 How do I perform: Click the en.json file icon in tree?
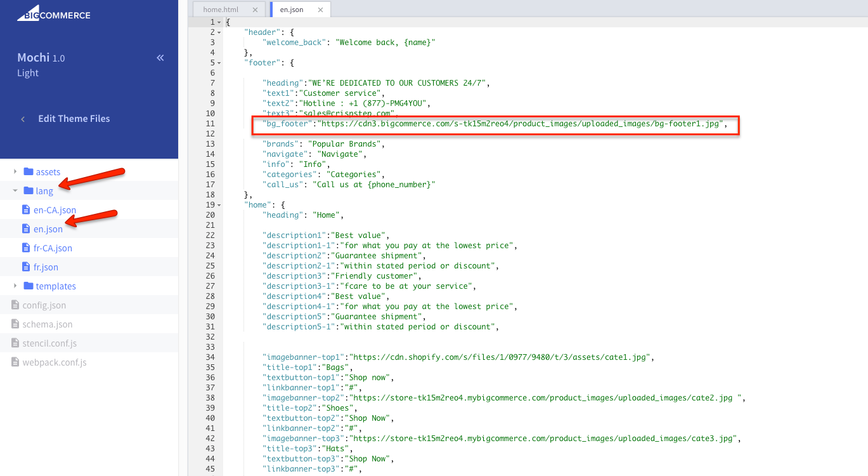point(26,228)
